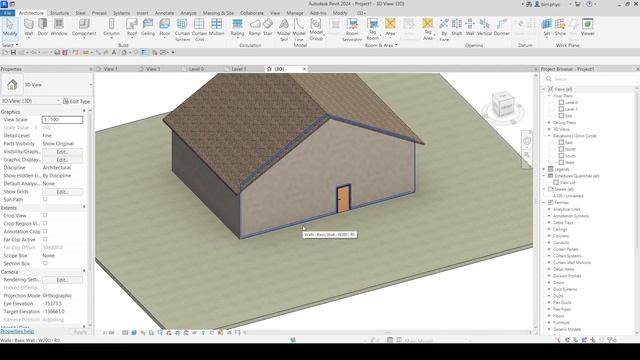Expand the 3D Views tree node
The width and height of the screenshot is (640, 360).
[549, 129]
